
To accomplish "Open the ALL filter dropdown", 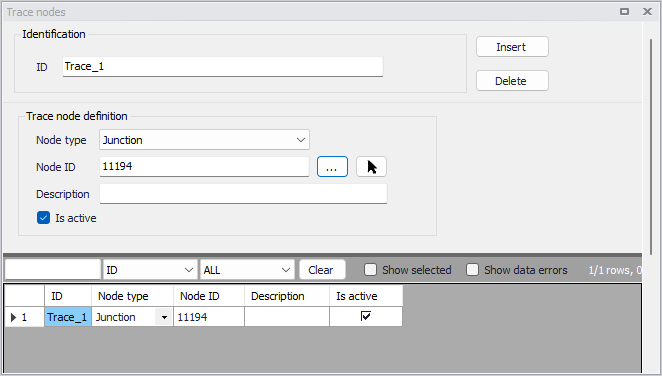I will coord(247,270).
